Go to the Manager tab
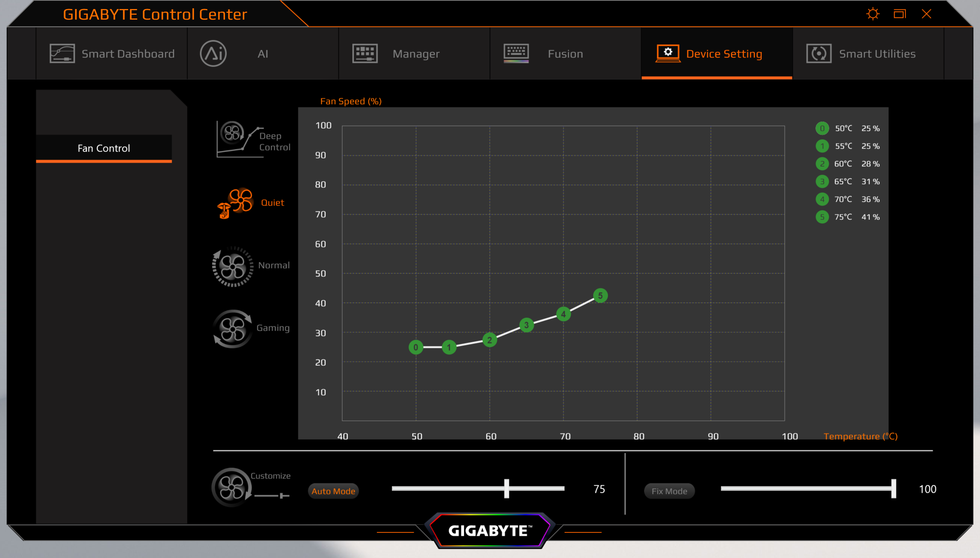This screenshot has height=558, width=980. click(416, 54)
